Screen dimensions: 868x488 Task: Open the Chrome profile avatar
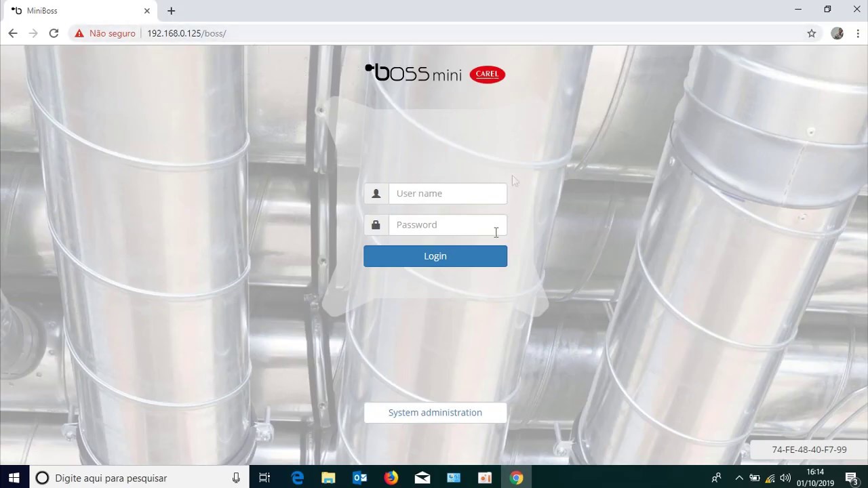tap(837, 33)
